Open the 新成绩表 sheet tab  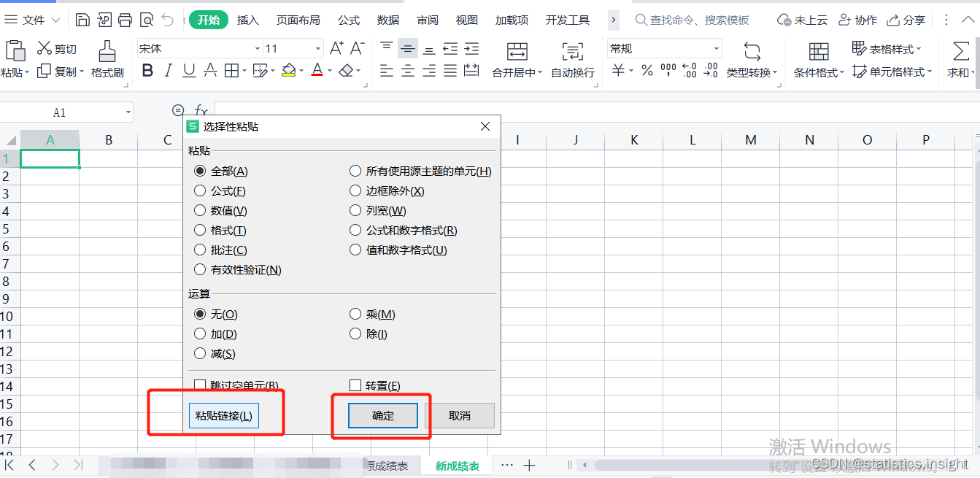(x=458, y=466)
